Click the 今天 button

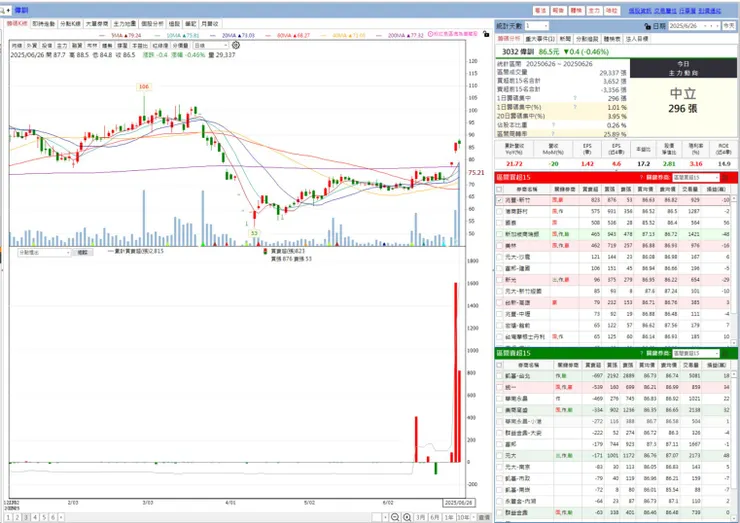coord(729,26)
